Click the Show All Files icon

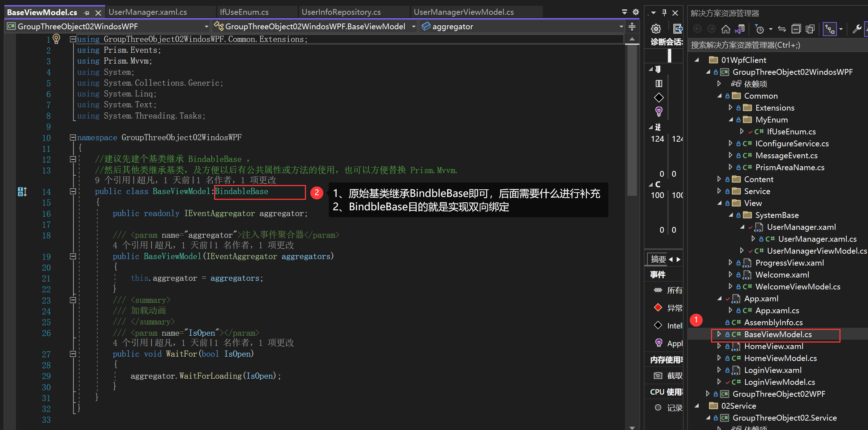pos(810,29)
